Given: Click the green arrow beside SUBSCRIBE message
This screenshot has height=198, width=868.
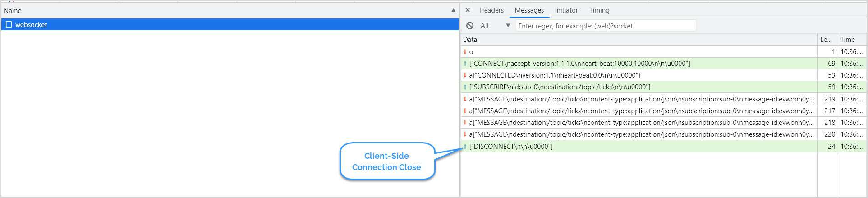Looking at the screenshot, I should 465,87.
